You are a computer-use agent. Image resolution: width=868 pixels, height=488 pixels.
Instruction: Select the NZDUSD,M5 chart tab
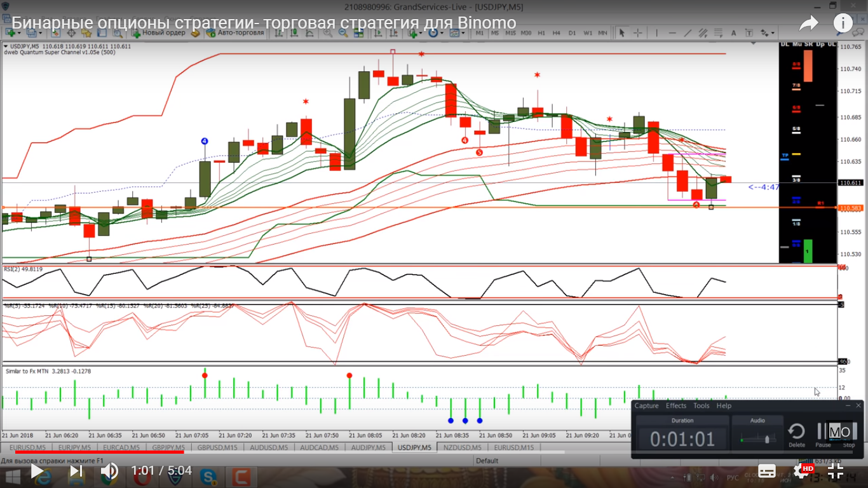click(x=464, y=447)
